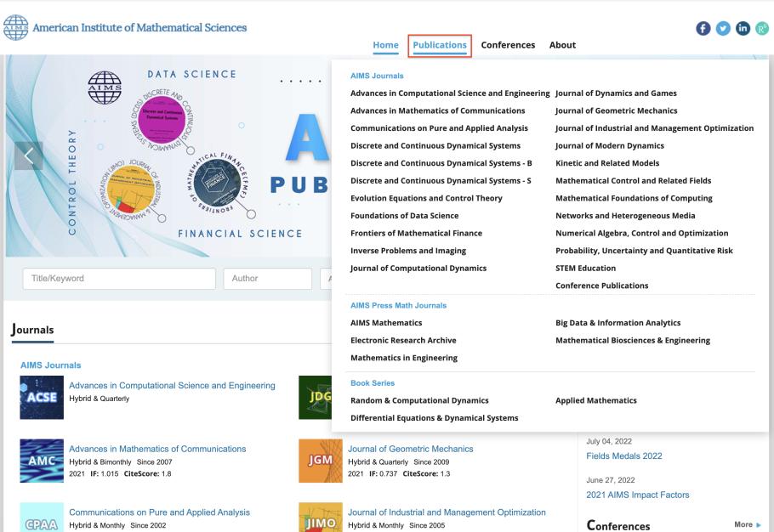Go to the Home tab

pyautogui.click(x=385, y=45)
